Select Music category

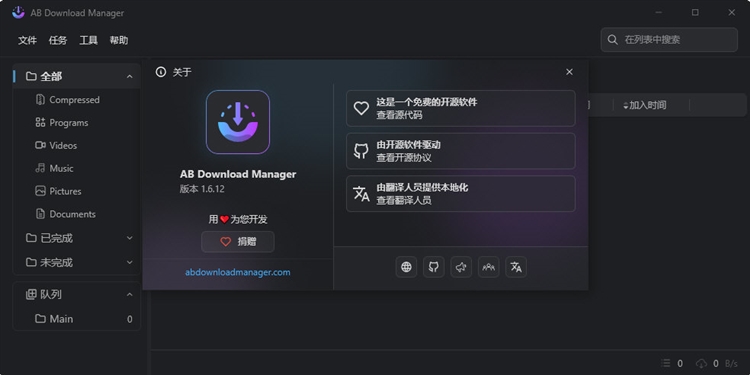[x=77, y=168]
